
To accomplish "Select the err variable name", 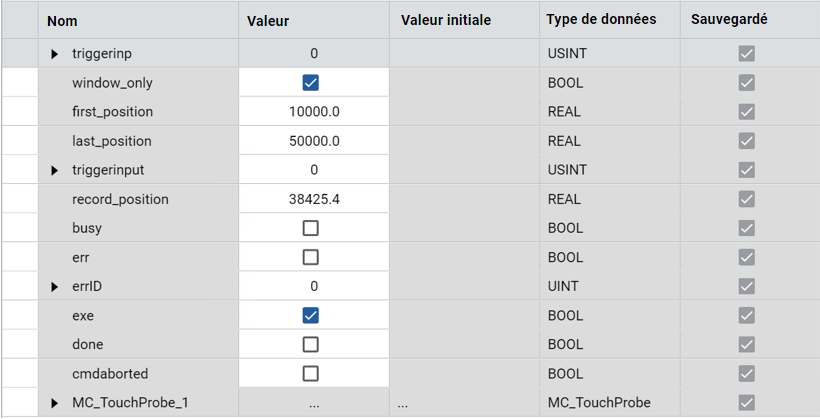I will (81, 258).
